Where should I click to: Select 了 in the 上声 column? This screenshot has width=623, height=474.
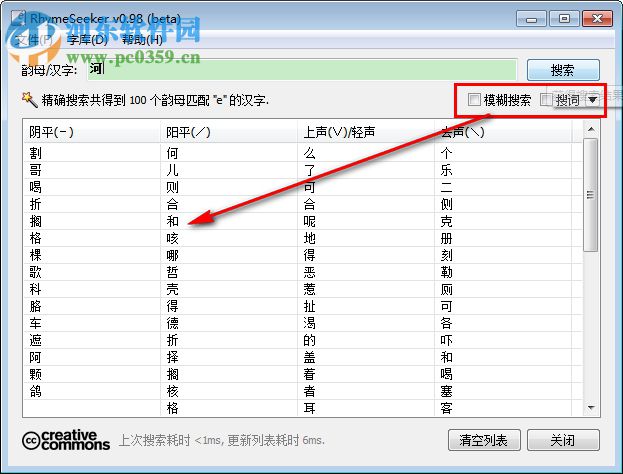coord(310,170)
